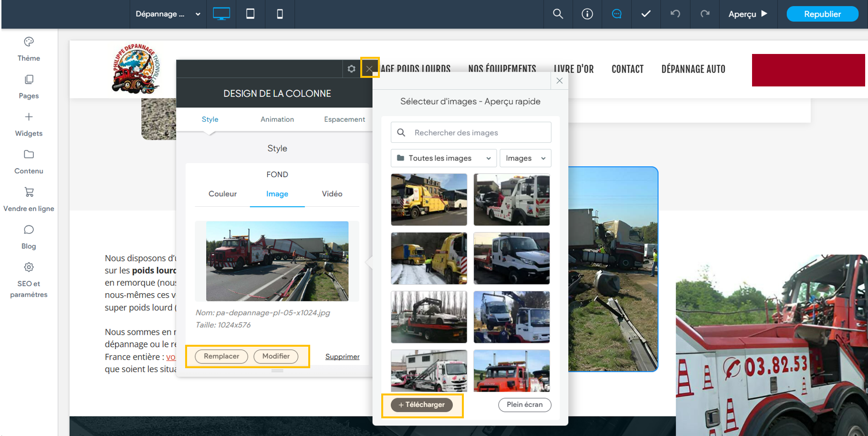Screen dimensions: 868x436
Task: Select the car on red flatbed thumbnail
Action: pyautogui.click(x=429, y=317)
